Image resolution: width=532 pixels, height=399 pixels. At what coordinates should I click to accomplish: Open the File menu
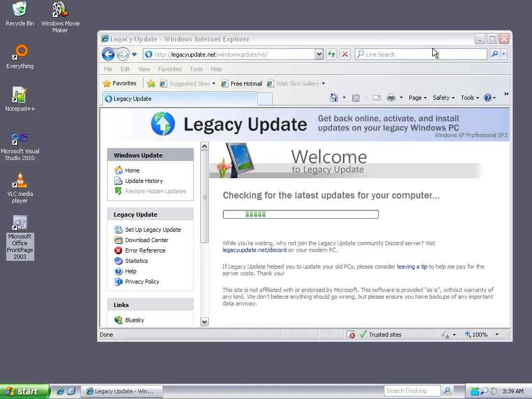coord(108,69)
